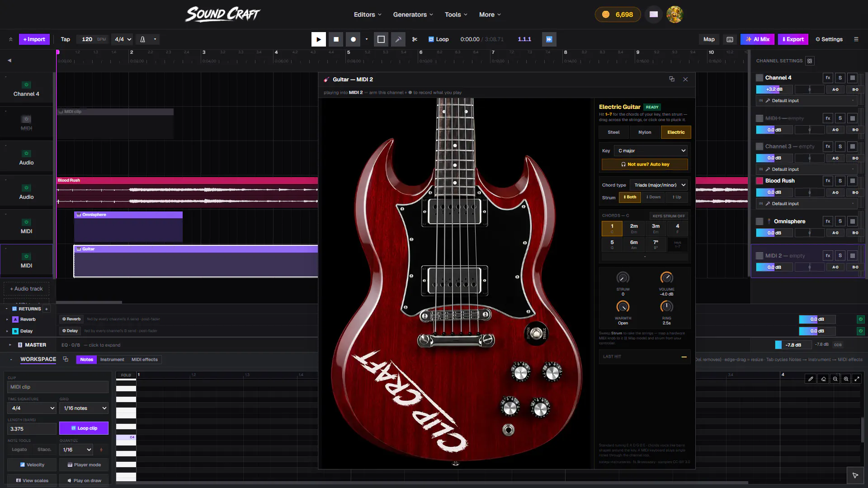Open the card icon beside coin balance
Screen dimensions: 868x488
coord(654,14)
